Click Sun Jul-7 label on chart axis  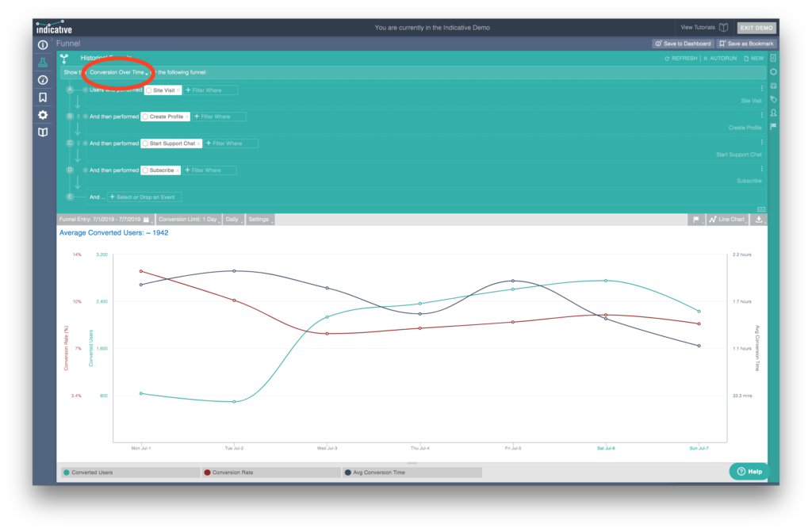[699, 448]
